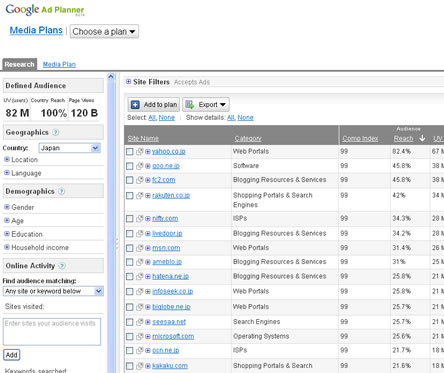Check the livedoor.jp row checkbox

pyautogui.click(x=130, y=234)
